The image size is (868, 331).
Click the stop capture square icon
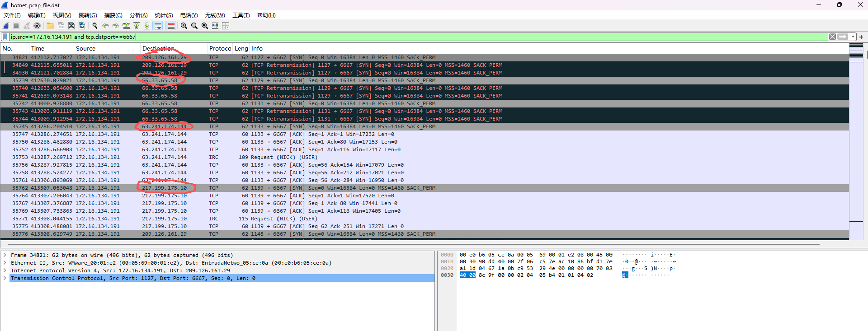(16, 26)
